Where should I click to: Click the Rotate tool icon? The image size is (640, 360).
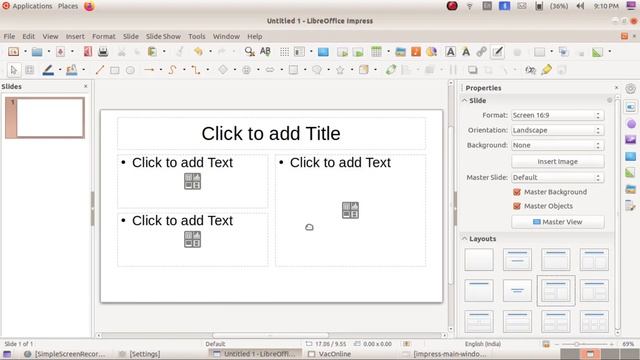point(391,70)
